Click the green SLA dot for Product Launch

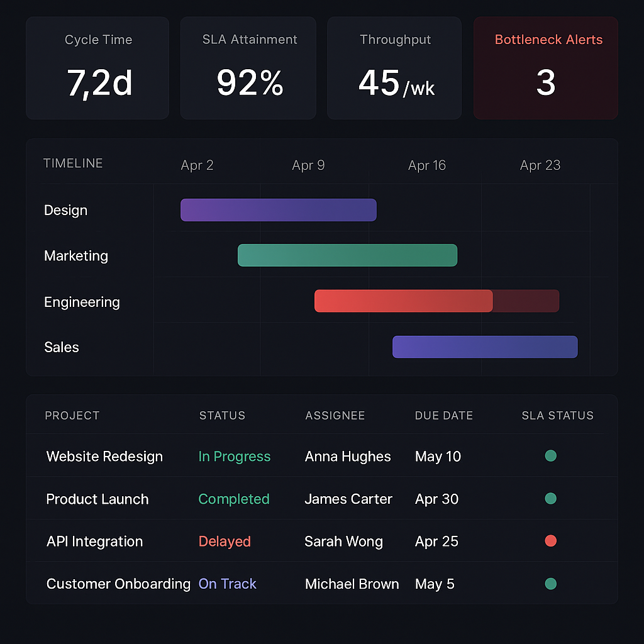click(x=550, y=499)
